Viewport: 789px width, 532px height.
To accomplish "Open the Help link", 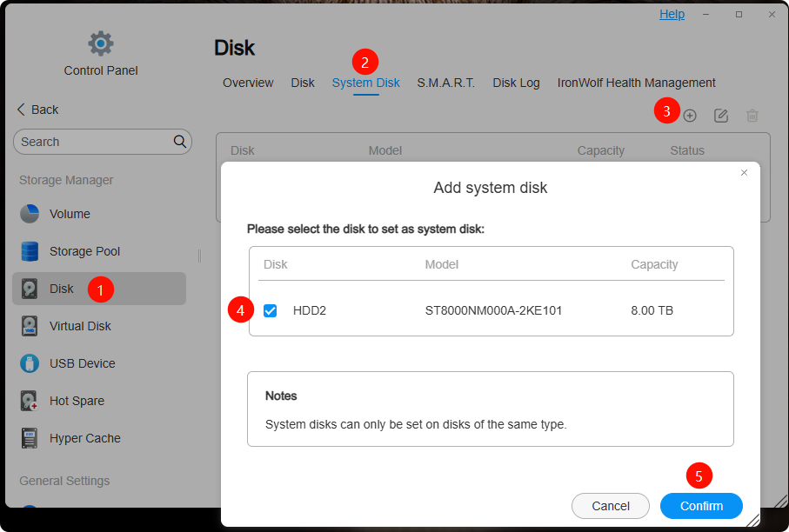I will pyautogui.click(x=672, y=14).
